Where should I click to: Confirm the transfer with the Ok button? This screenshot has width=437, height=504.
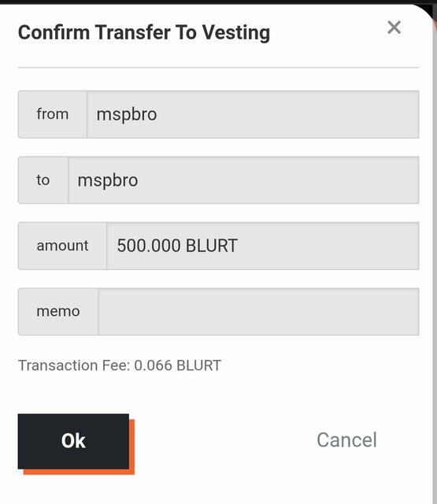[x=73, y=441]
